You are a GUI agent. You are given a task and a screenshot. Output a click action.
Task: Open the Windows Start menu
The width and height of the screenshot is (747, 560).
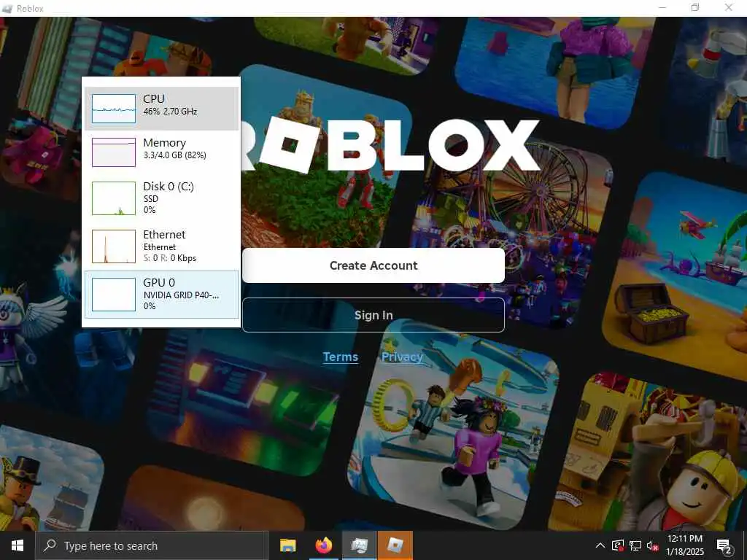(x=18, y=545)
